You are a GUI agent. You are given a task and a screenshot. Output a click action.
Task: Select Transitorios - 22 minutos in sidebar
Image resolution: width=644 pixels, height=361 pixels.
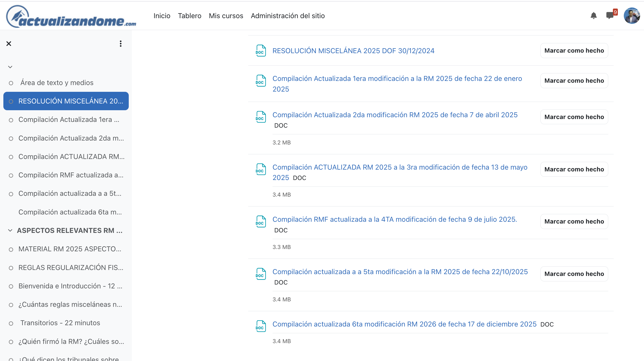60,323
